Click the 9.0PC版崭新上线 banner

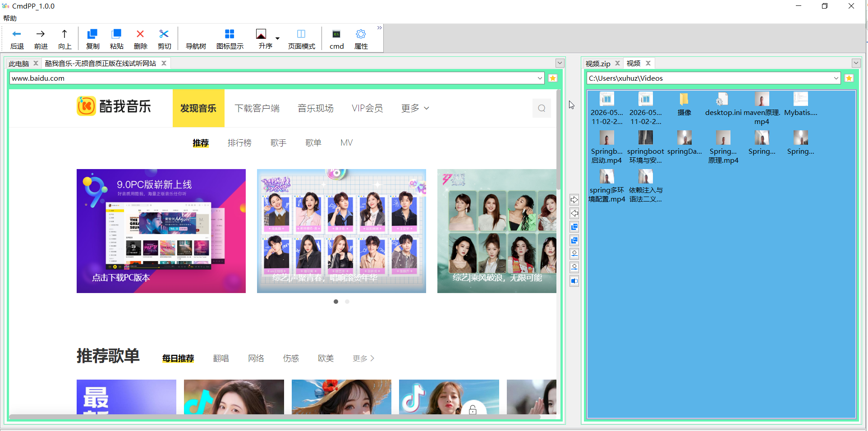[x=161, y=231]
